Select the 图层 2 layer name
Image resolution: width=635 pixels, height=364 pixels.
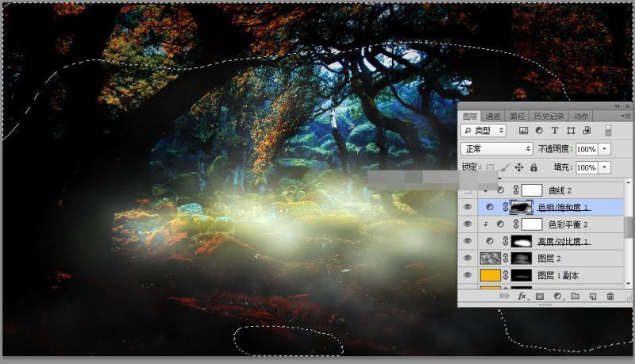click(549, 259)
